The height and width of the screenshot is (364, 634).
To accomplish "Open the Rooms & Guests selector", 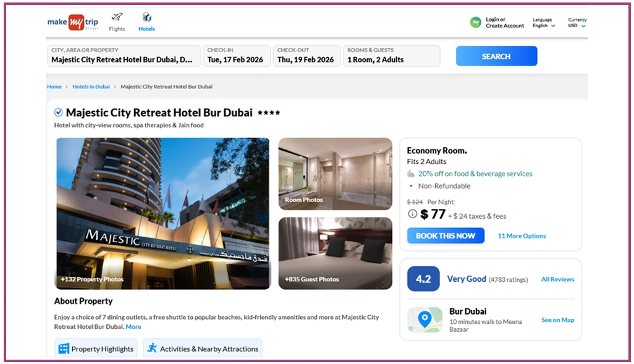I will click(391, 56).
